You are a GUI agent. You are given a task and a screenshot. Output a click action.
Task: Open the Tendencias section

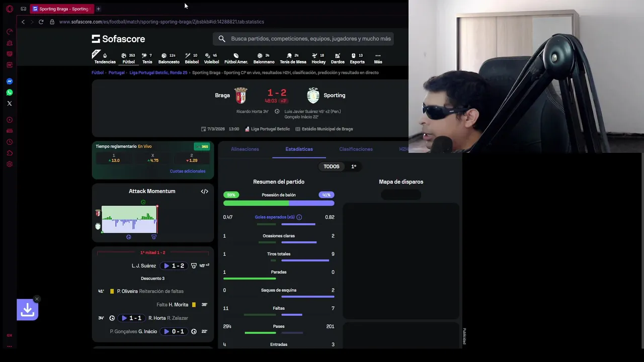(105, 58)
